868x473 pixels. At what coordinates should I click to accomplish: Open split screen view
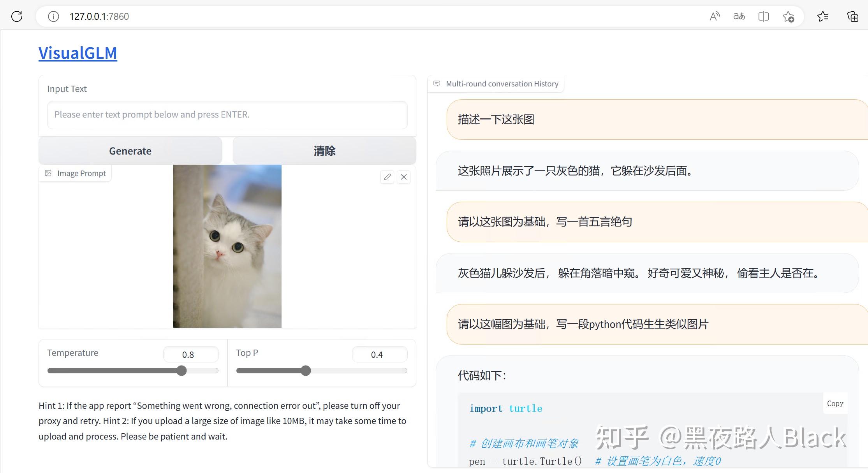[763, 16]
